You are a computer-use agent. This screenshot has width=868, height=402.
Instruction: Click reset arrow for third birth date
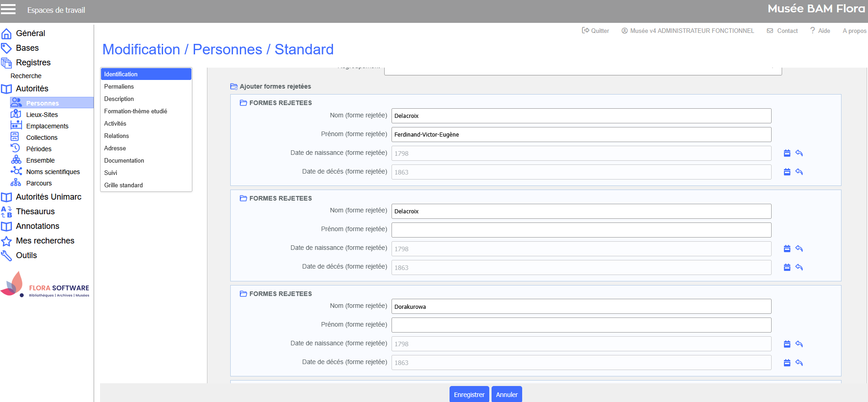[799, 344]
